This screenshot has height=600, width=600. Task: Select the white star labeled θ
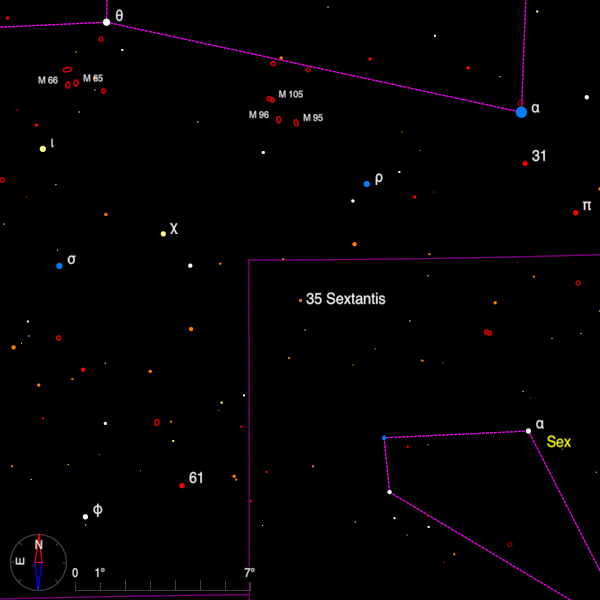(x=107, y=22)
